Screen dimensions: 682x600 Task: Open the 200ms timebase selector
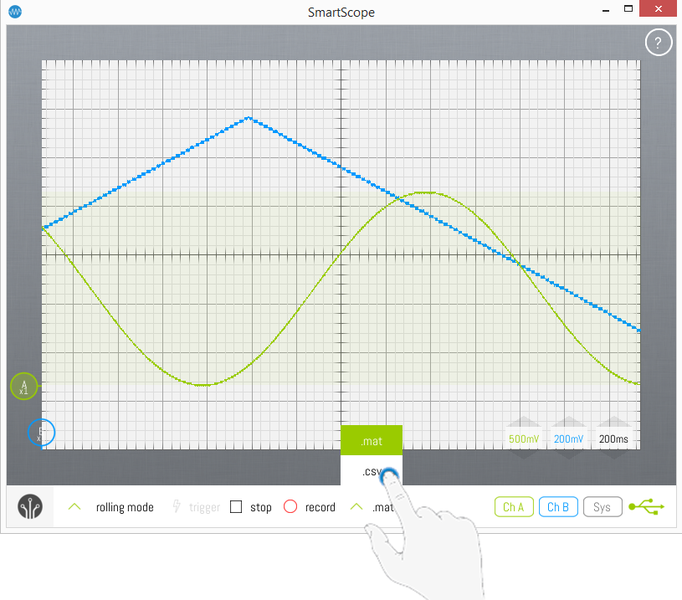pos(614,439)
